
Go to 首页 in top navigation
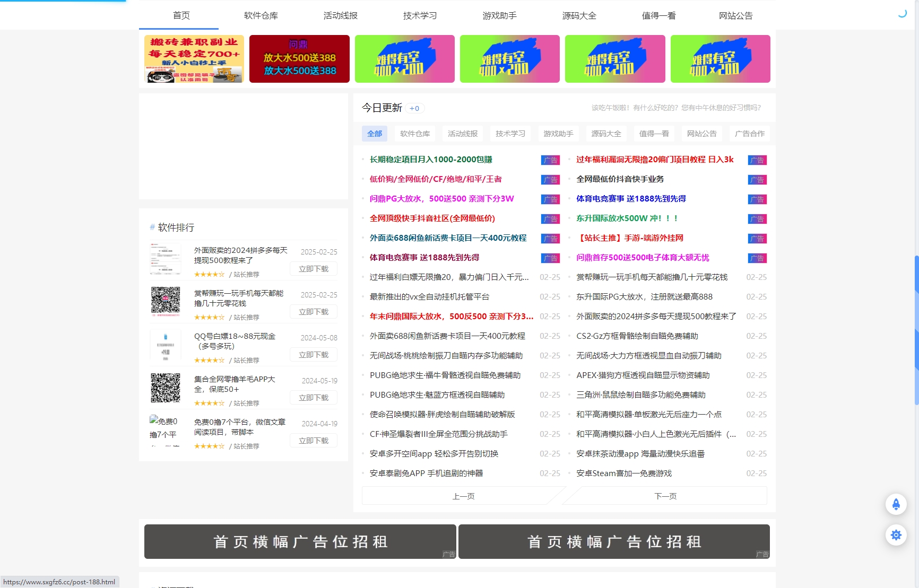(x=181, y=15)
